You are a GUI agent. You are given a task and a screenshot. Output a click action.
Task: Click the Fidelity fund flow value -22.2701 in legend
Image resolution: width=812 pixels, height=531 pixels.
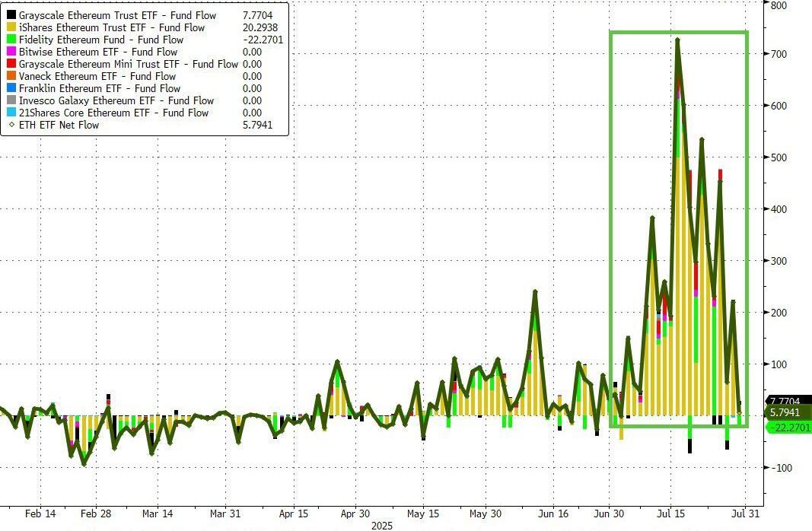[x=263, y=40]
